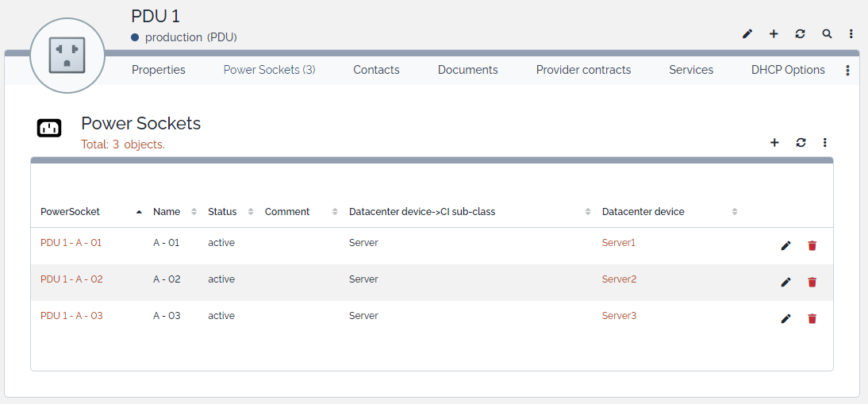
Task: Delete the Server2 power socket row
Action: pos(812,283)
